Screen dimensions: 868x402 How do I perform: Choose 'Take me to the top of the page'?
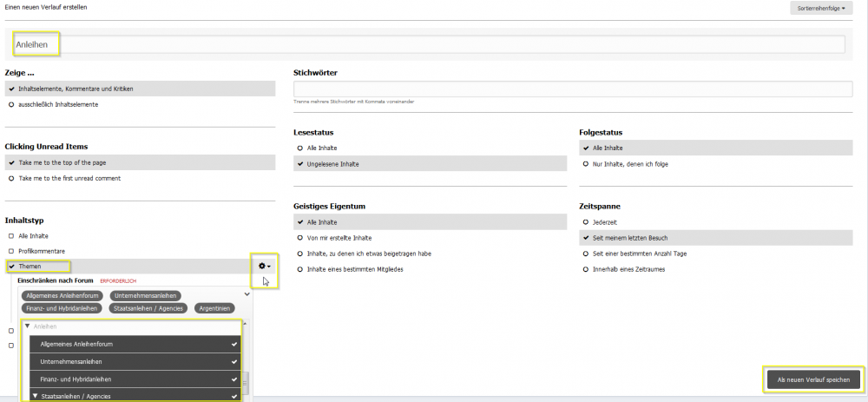click(140, 162)
